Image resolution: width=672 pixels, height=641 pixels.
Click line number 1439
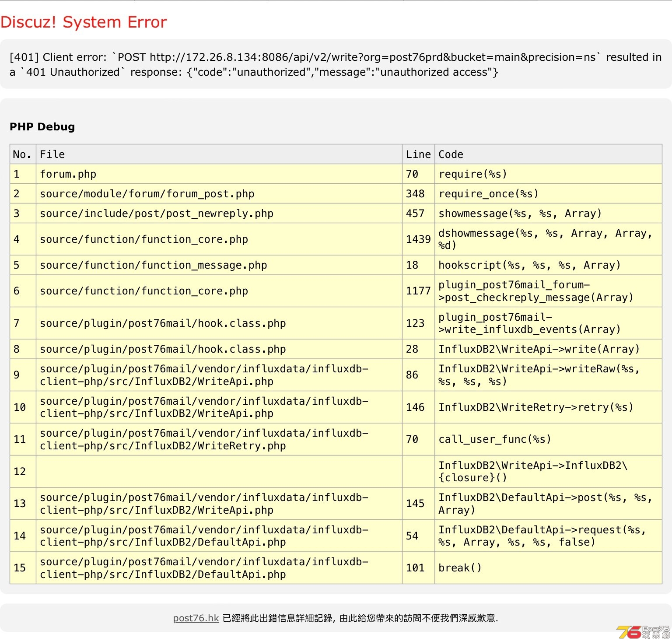(x=418, y=239)
